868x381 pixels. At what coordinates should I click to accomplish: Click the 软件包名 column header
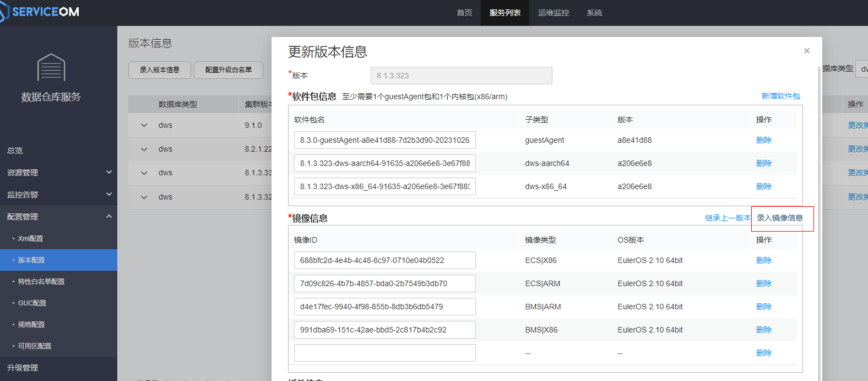pos(310,120)
